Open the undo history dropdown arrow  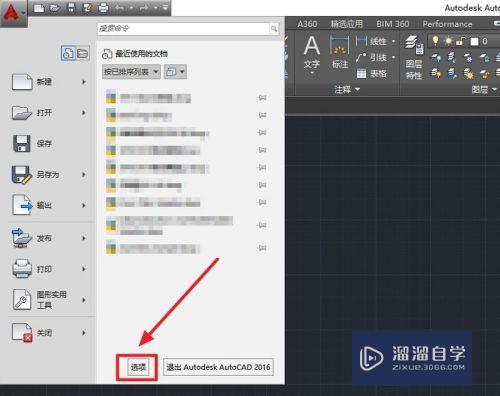tap(131, 8)
